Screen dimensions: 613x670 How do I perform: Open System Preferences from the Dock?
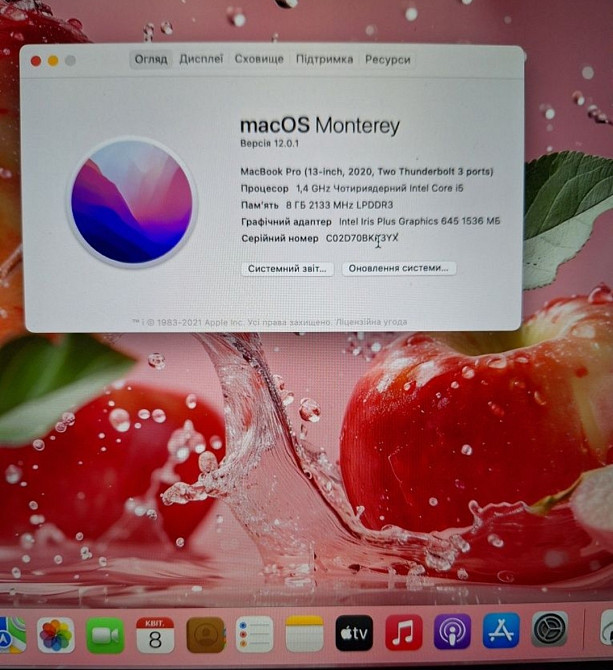point(549,629)
